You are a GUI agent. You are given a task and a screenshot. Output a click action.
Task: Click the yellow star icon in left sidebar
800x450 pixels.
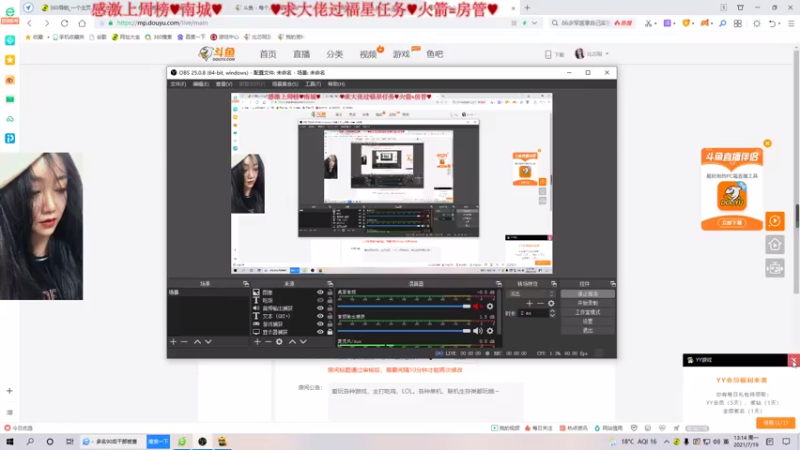coord(10,60)
